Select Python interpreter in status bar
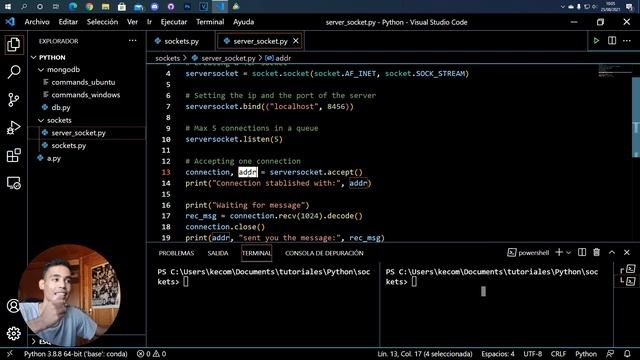Image resolution: width=640 pixels, height=360 pixels. point(76,354)
